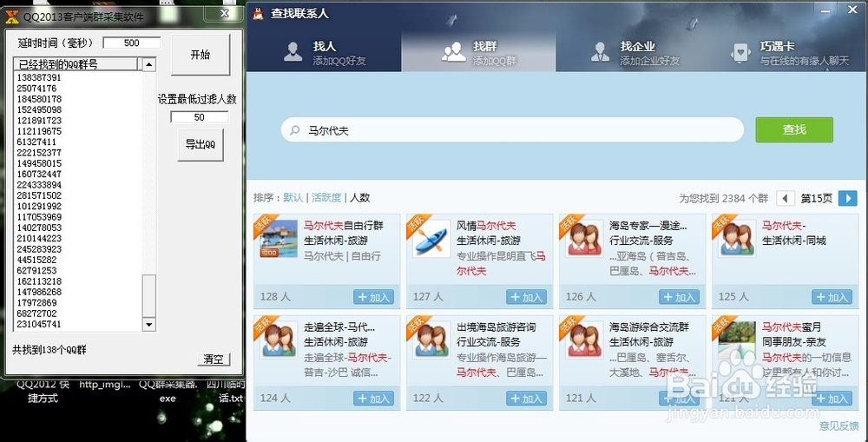Open 马尔代夫蜜月 photo thumbnail

(737, 340)
